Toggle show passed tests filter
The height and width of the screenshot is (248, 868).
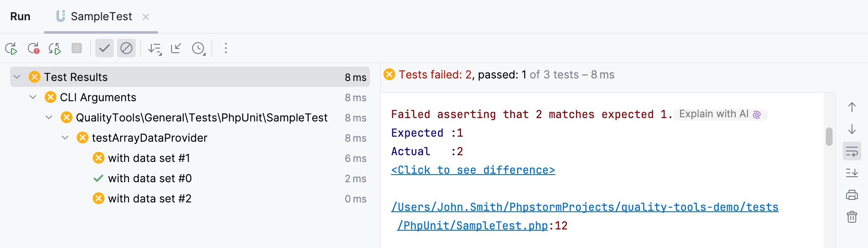(x=104, y=48)
